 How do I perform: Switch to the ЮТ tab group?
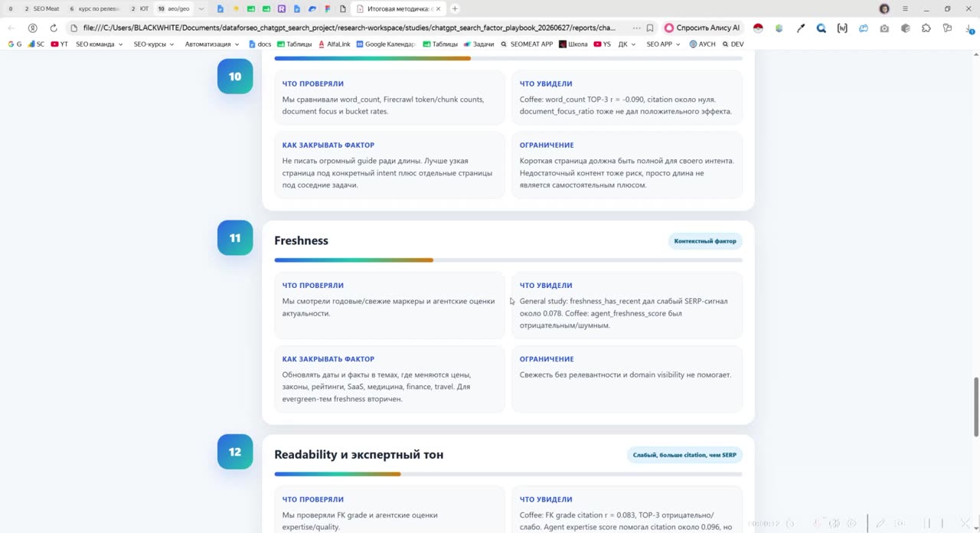click(139, 8)
